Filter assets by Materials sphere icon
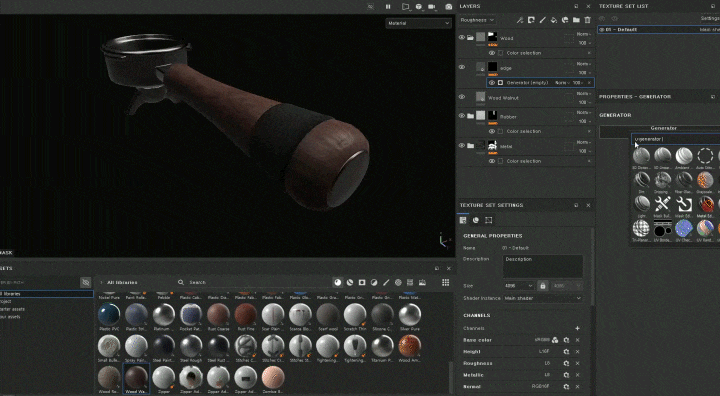Image resolution: width=720 pixels, height=396 pixels. (338, 283)
